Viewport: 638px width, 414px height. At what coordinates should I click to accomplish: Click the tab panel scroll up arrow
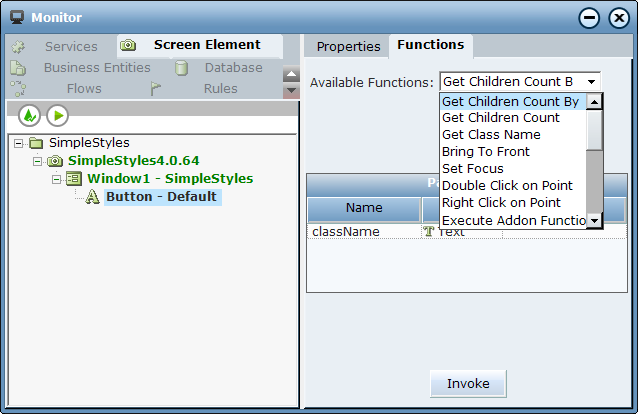[291, 74]
